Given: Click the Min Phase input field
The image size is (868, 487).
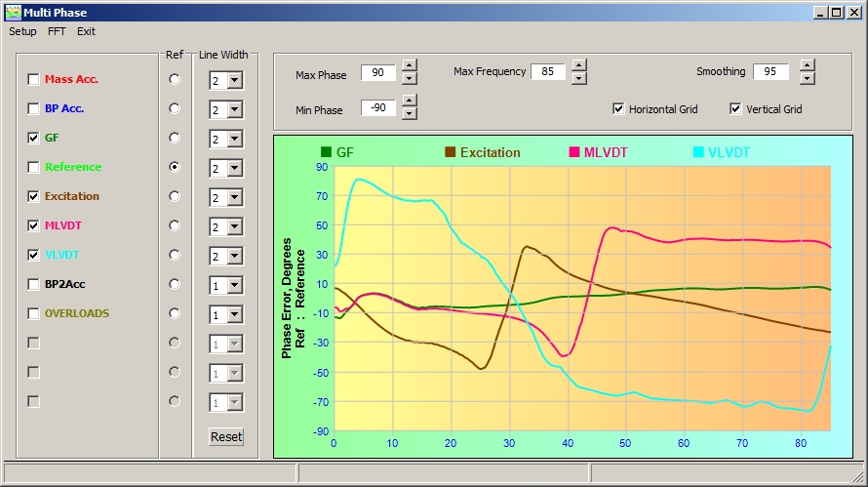Looking at the screenshot, I should 378,108.
